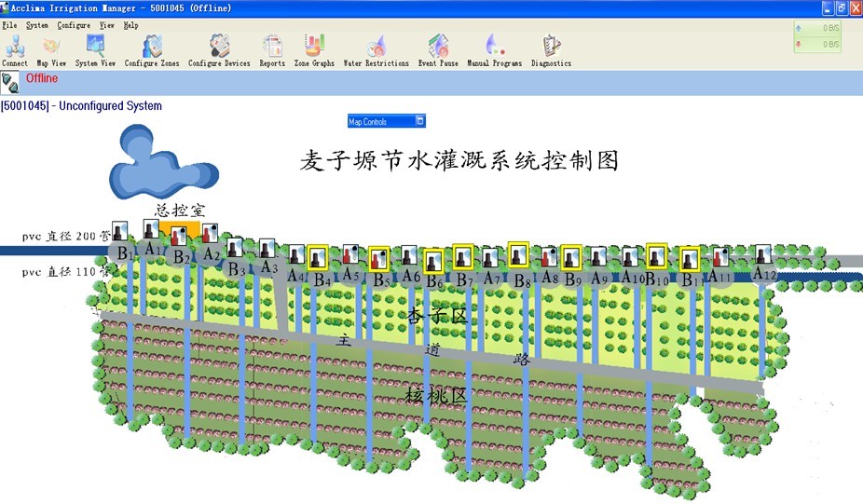Open Configure Devices tool

[x=219, y=50]
